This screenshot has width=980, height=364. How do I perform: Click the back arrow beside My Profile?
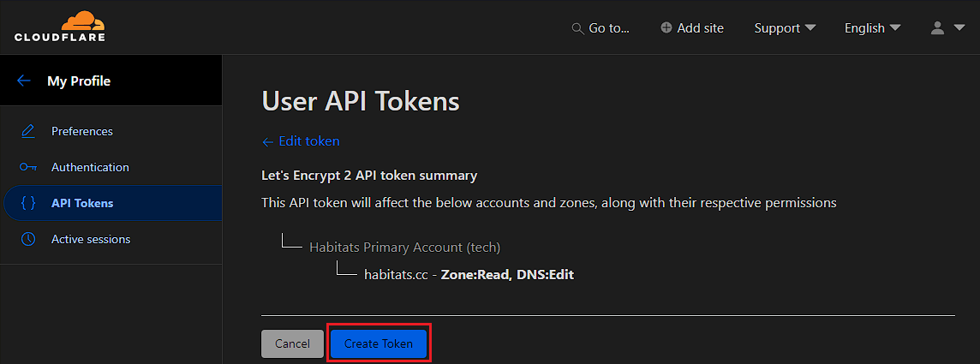click(x=24, y=81)
